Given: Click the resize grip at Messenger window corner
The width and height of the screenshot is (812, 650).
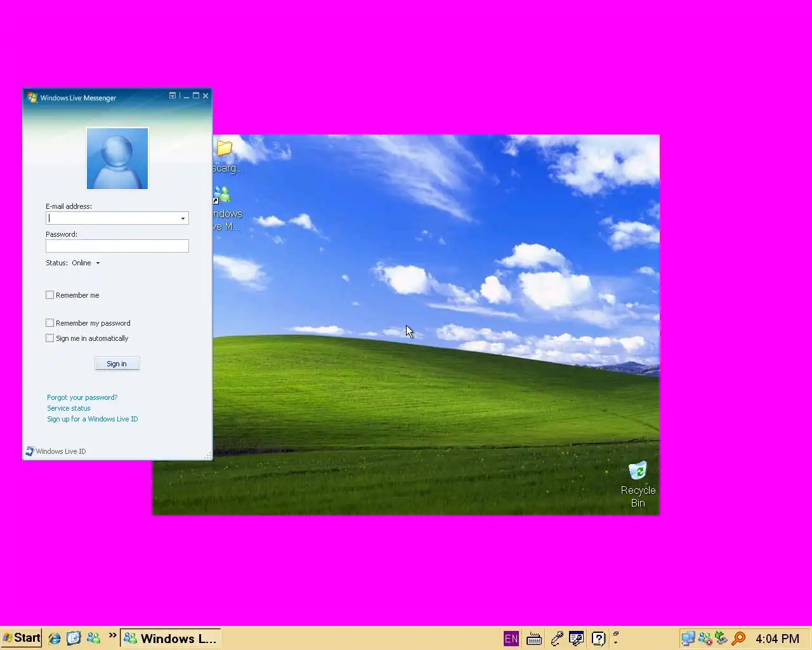Looking at the screenshot, I should [x=208, y=456].
